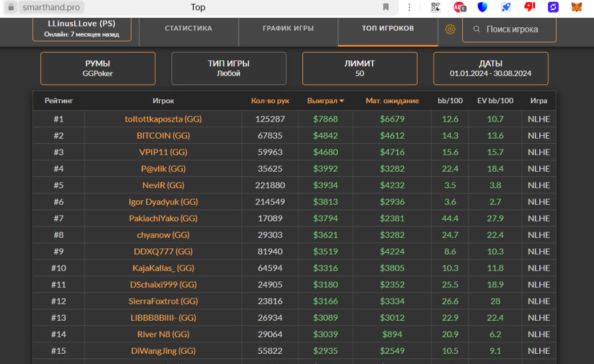The height and width of the screenshot is (364, 594).
Task: Open player KajaKallas_ (GG)
Action: coord(163,268)
